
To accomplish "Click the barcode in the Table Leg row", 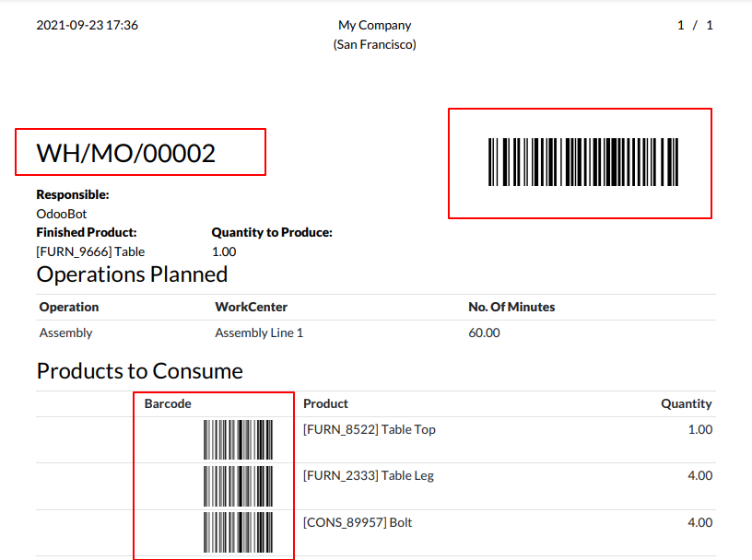I will pyautogui.click(x=239, y=486).
